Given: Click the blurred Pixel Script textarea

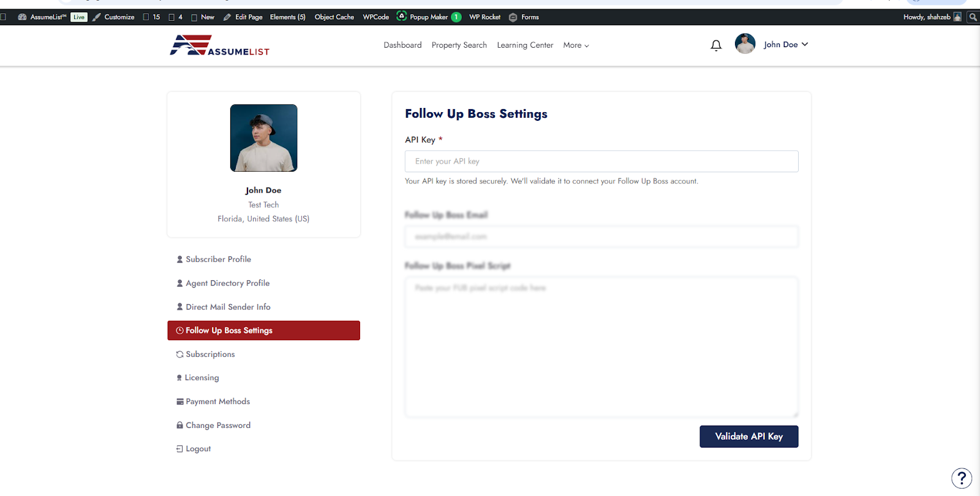Looking at the screenshot, I should 601,347.
